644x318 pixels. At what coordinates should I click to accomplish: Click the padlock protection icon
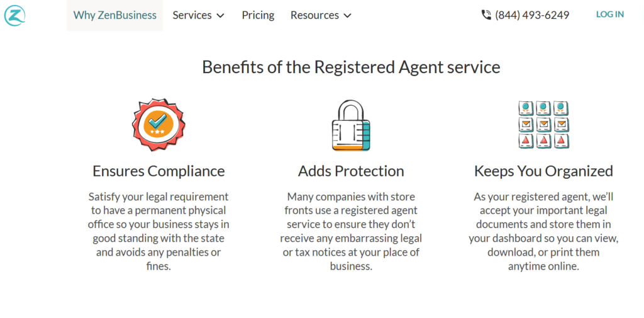351,125
